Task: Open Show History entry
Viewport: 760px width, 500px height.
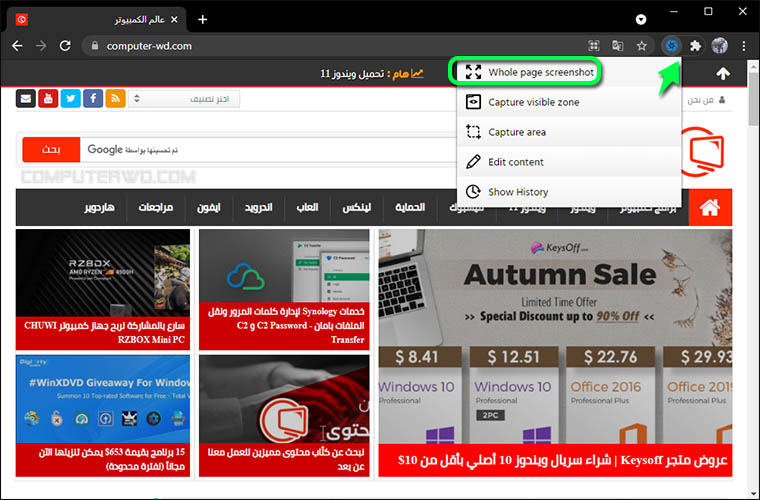Action: 569,192
